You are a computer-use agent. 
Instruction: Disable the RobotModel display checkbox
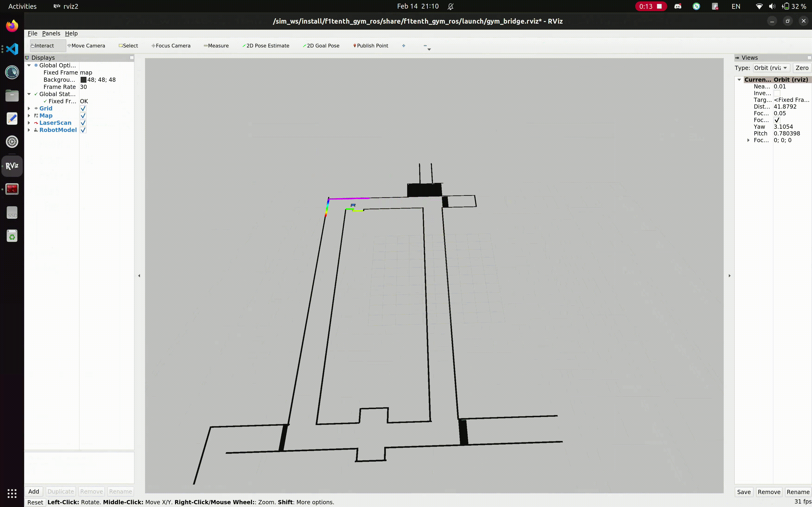coord(83,130)
